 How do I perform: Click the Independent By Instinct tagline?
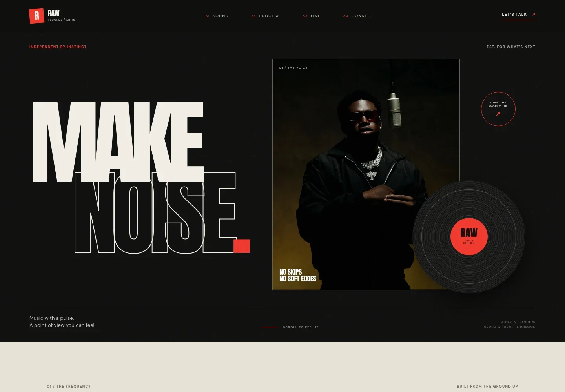[x=58, y=47]
